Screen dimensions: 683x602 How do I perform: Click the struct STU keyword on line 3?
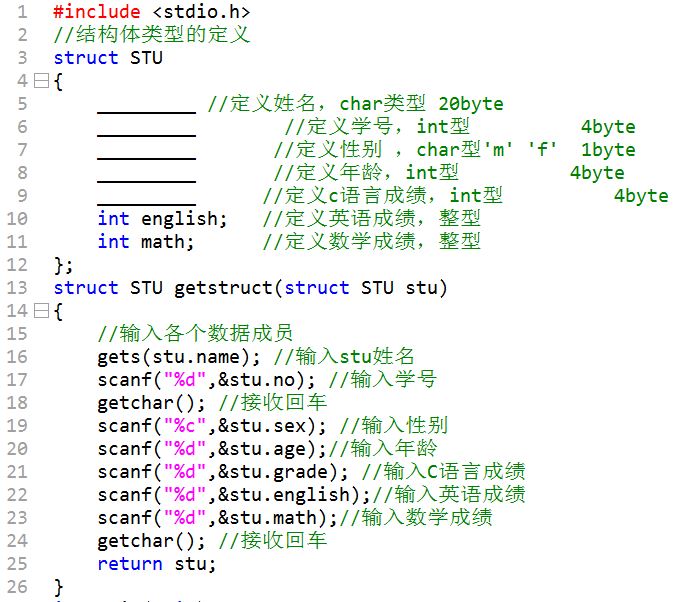(x=108, y=58)
